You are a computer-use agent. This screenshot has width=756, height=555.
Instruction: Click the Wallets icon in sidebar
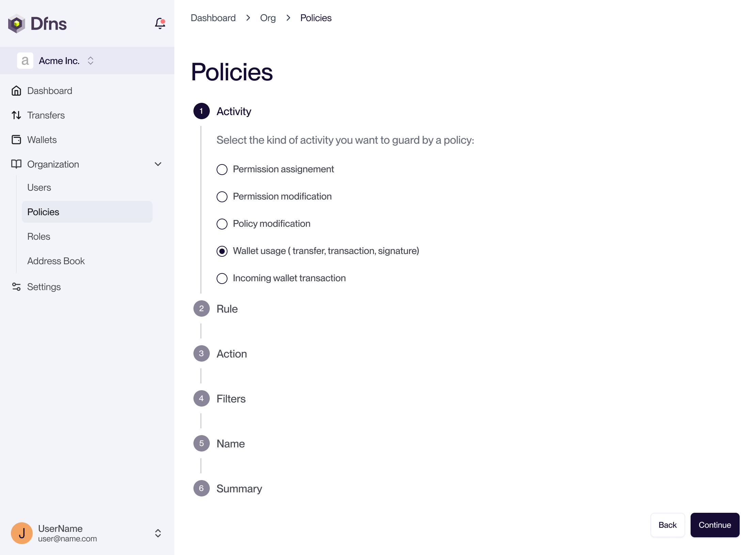click(x=16, y=140)
